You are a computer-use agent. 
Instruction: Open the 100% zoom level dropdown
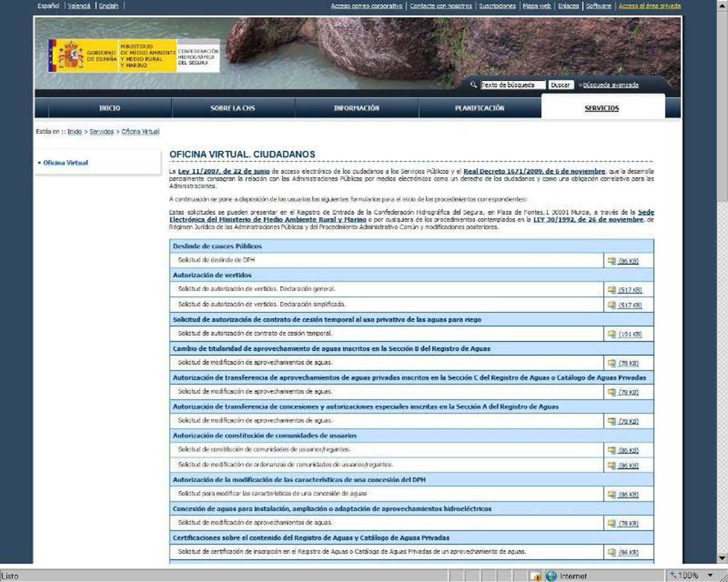point(710,575)
